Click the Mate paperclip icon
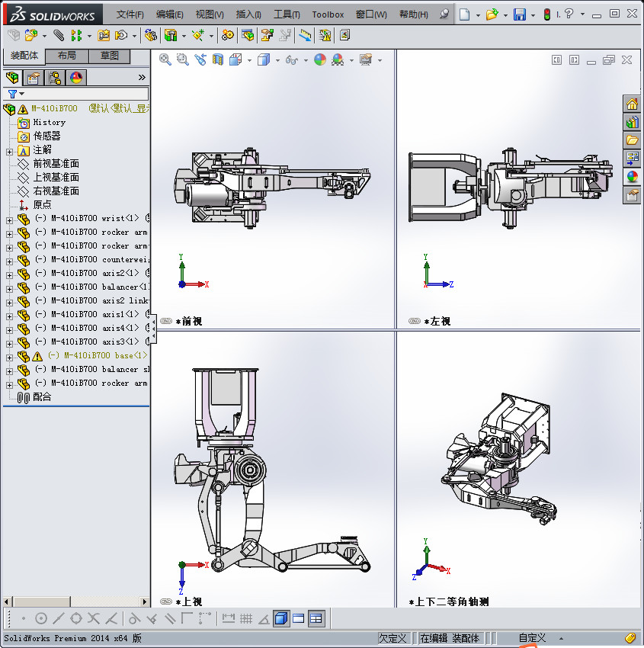The width and height of the screenshot is (644, 648). [59, 36]
